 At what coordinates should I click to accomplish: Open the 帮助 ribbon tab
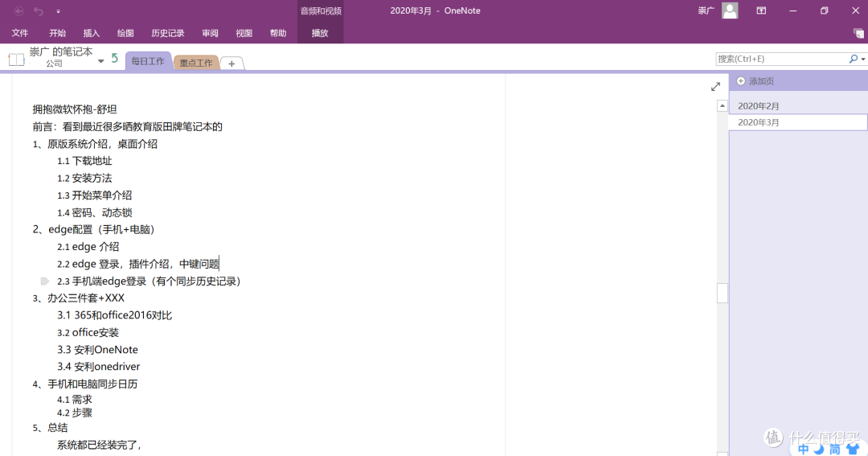tap(278, 33)
